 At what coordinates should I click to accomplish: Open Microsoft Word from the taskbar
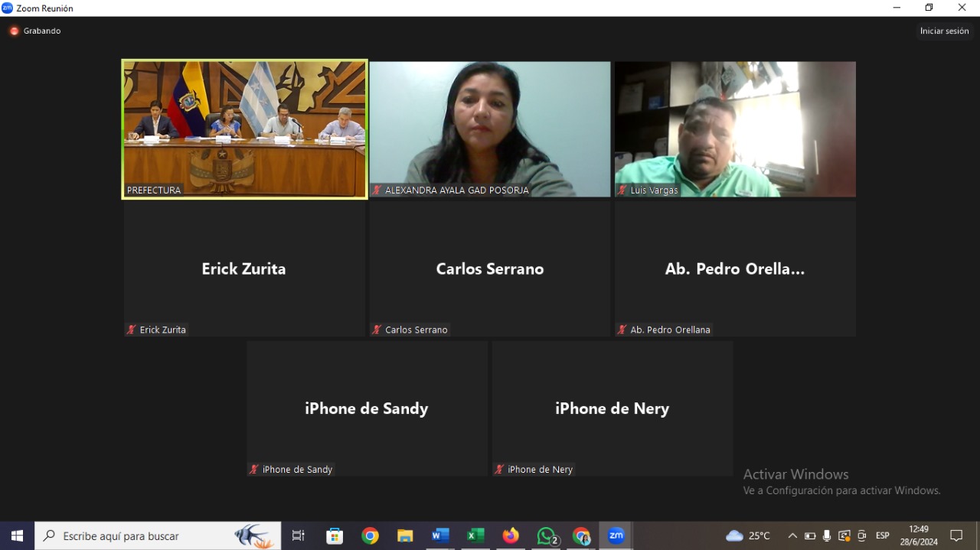pyautogui.click(x=440, y=536)
